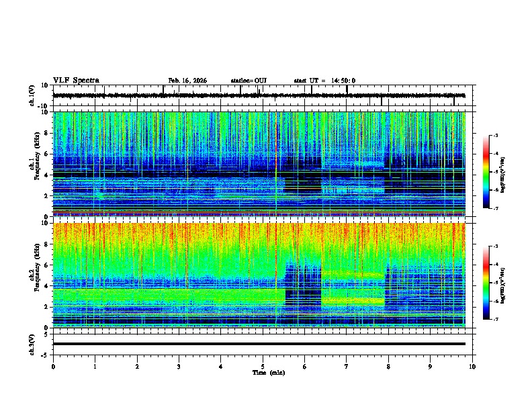This screenshot has width=532, height=411.
Task: Click time-axis tick label "7"
Action: click(x=347, y=367)
